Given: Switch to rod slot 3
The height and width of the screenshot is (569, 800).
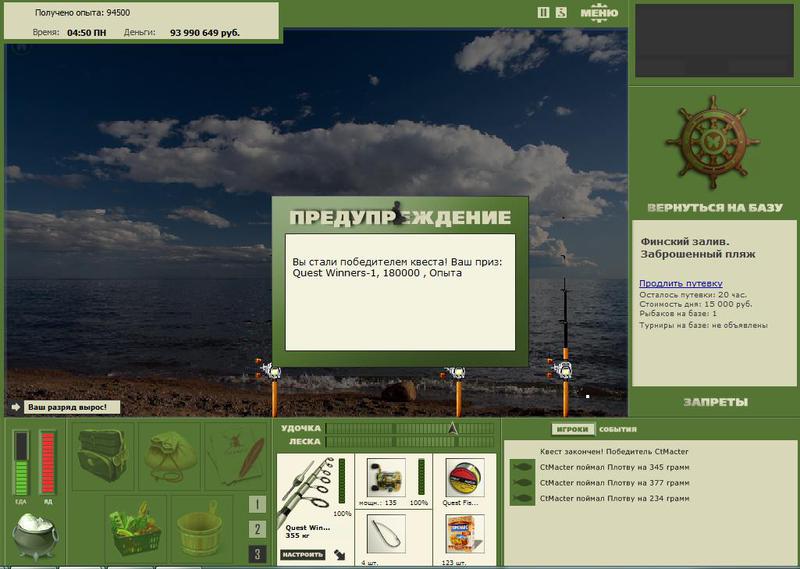Looking at the screenshot, I should 257,554.
